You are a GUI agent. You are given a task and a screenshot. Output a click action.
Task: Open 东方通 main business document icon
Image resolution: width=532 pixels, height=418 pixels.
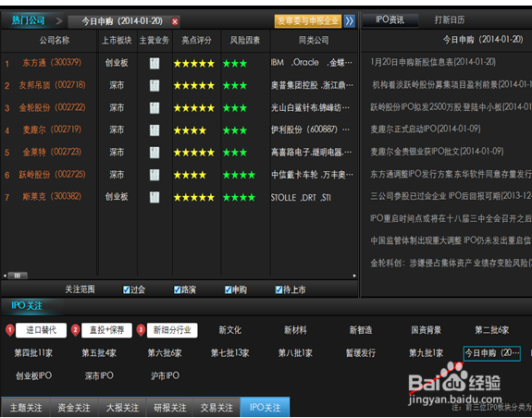pyautogui.click(x=155, y=64)
